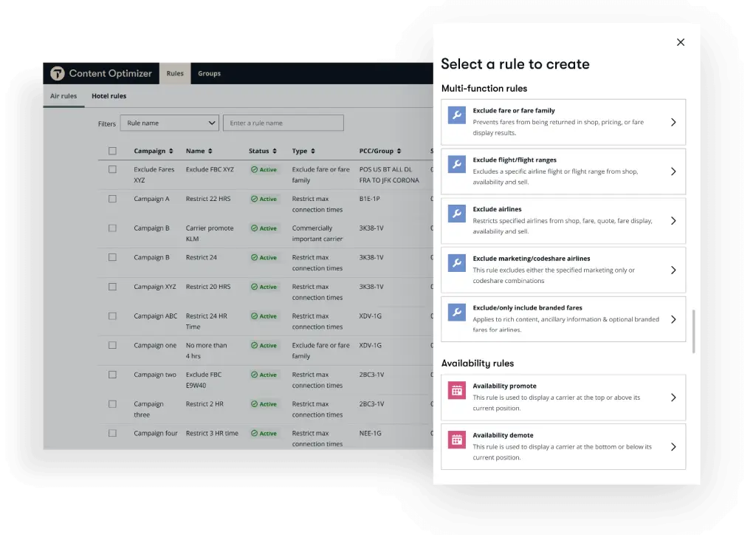Click wrench icon beside Exclude airlines
Viewport: 756px width, 535px height.
tap(457, 214)
